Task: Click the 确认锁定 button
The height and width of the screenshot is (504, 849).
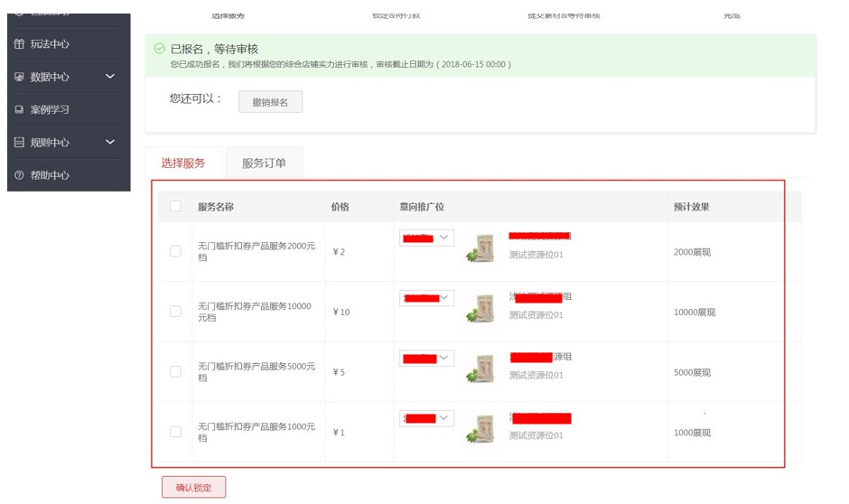Action: click(193, 488)
